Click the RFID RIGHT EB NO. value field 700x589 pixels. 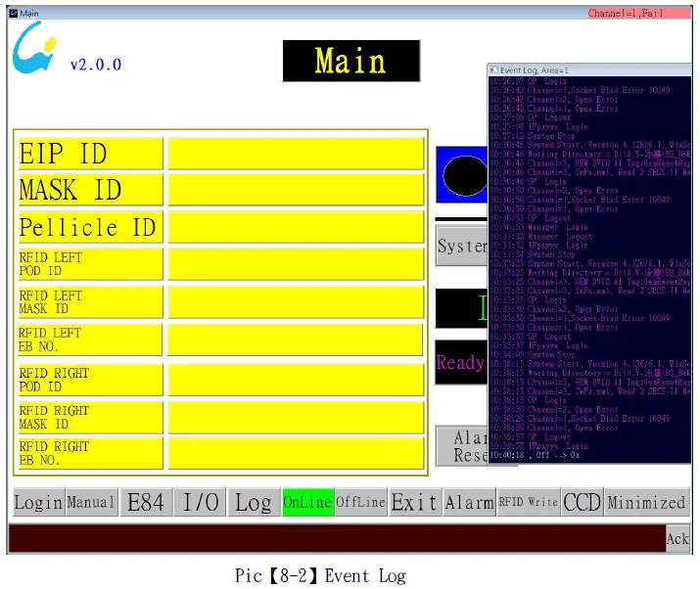pos(296,453)
